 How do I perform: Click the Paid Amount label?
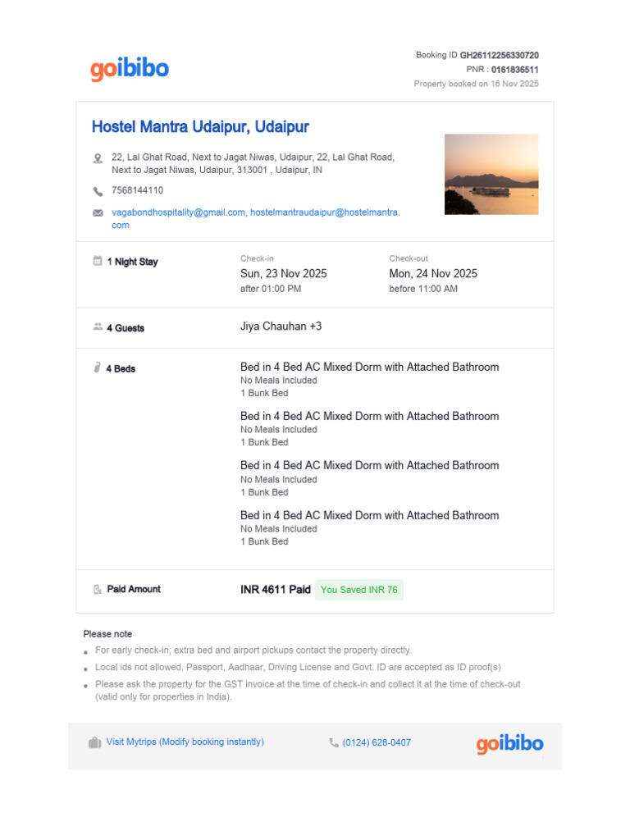(134, 589)
